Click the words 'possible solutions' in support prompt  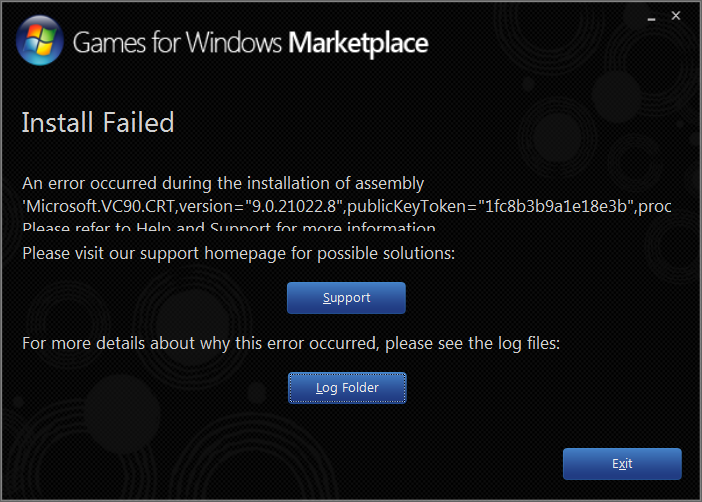[386, 253]
